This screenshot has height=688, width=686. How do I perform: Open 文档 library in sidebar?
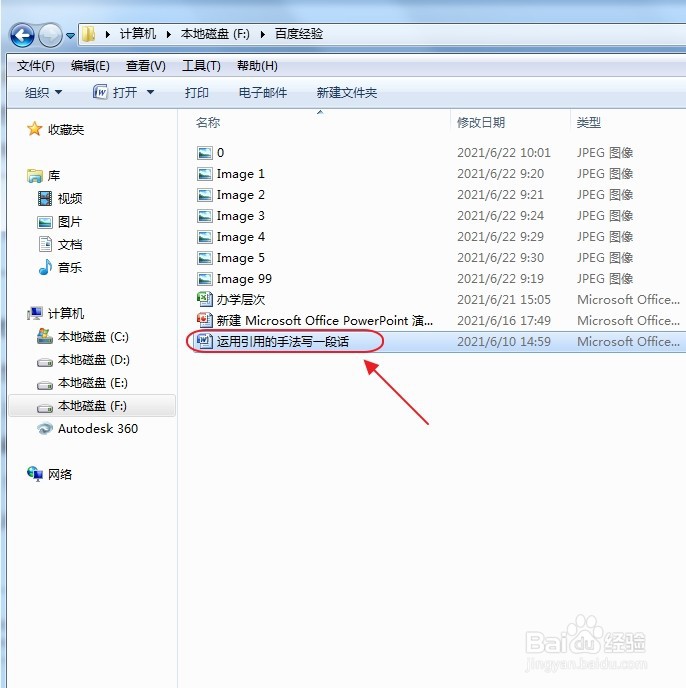(x=60, y=244)
